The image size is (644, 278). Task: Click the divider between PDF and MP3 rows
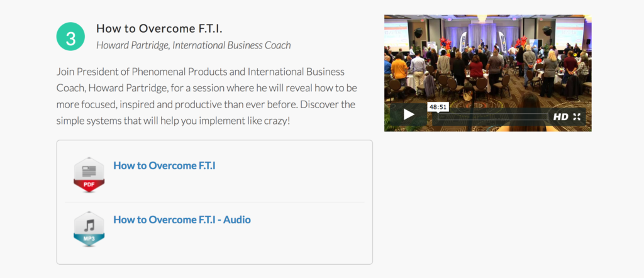tap(214, 202)
